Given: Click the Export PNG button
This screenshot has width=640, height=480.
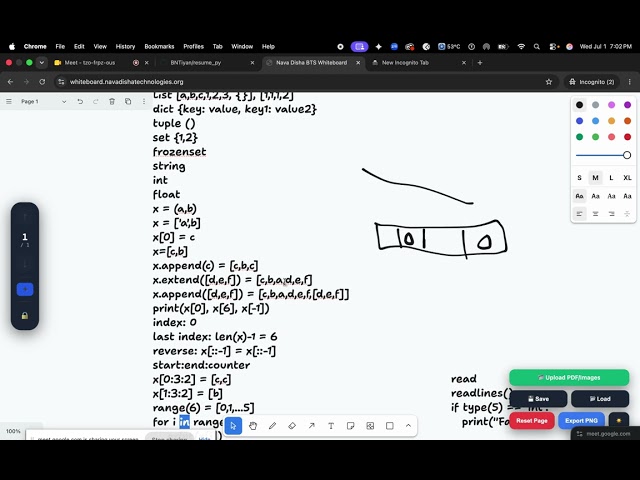Looking at the screenshot, I should (x=581, y=420).
